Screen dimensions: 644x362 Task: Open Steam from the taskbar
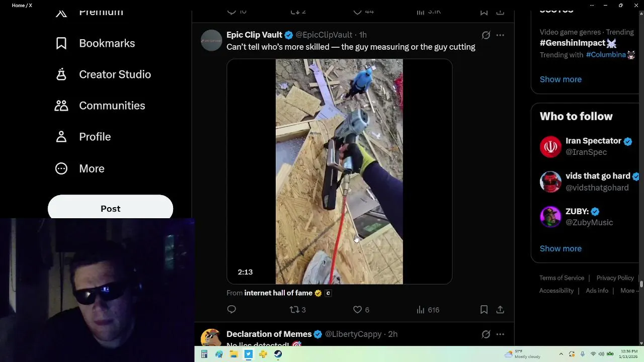click(278, 354)
